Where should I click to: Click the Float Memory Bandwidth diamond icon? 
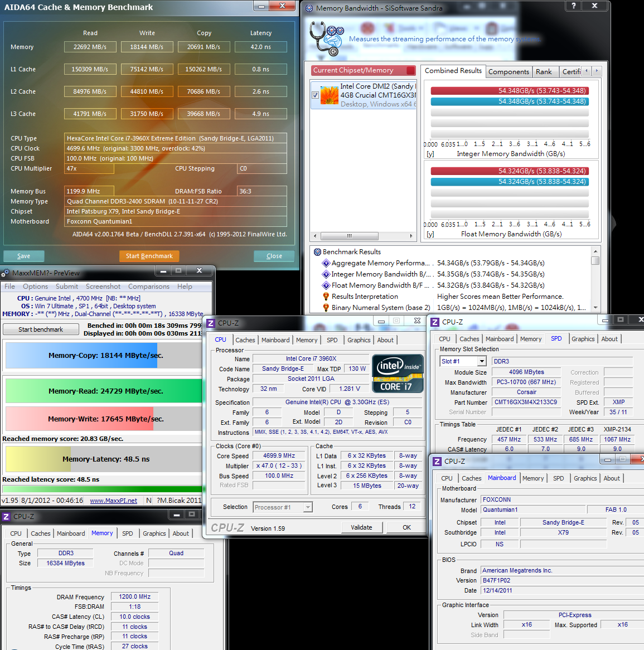[x=326, y=285]
